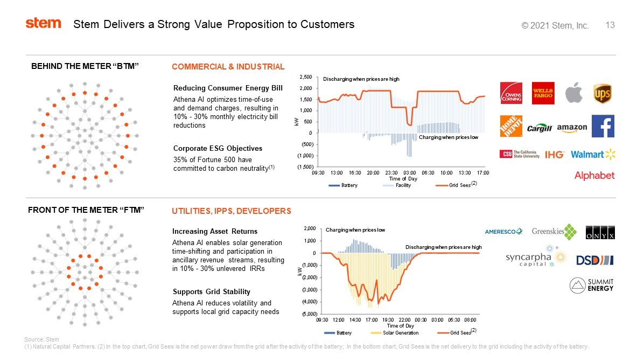Select the Home Depot logo
The height and width of the screenshot is (362, 644).
click(511, 125)
